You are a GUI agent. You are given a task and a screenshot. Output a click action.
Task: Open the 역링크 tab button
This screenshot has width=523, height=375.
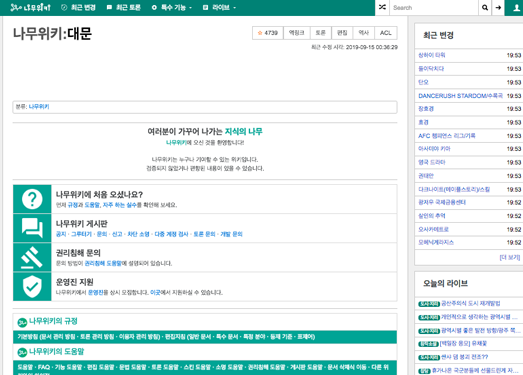[297, 33]
